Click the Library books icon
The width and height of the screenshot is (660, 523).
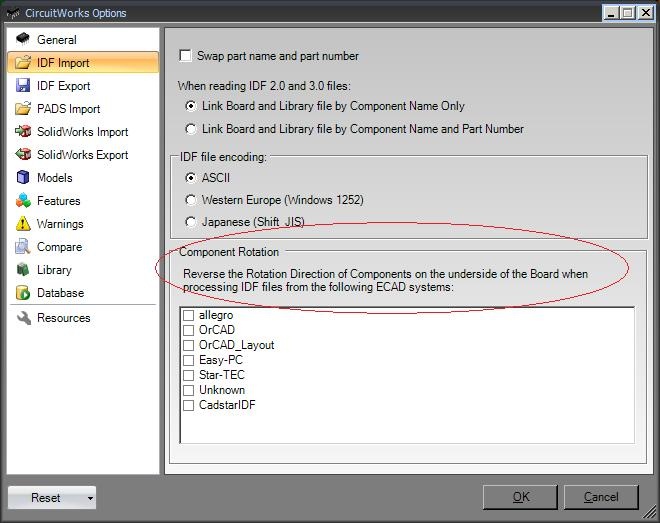point(23,269)
